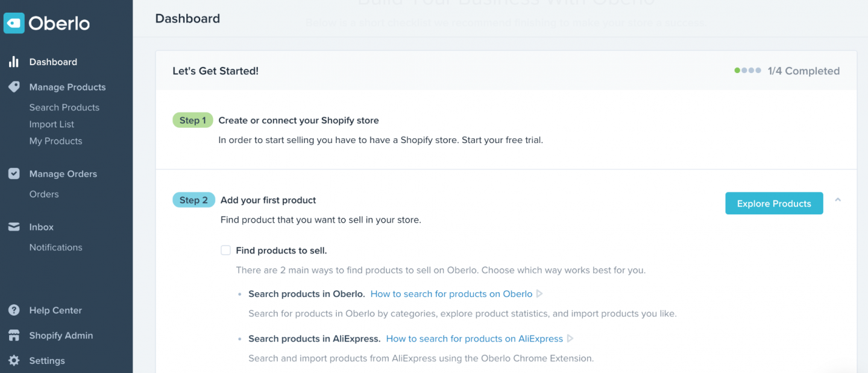Click the Step 1 green badge
The image size is (868, 373).
point(192,120)
